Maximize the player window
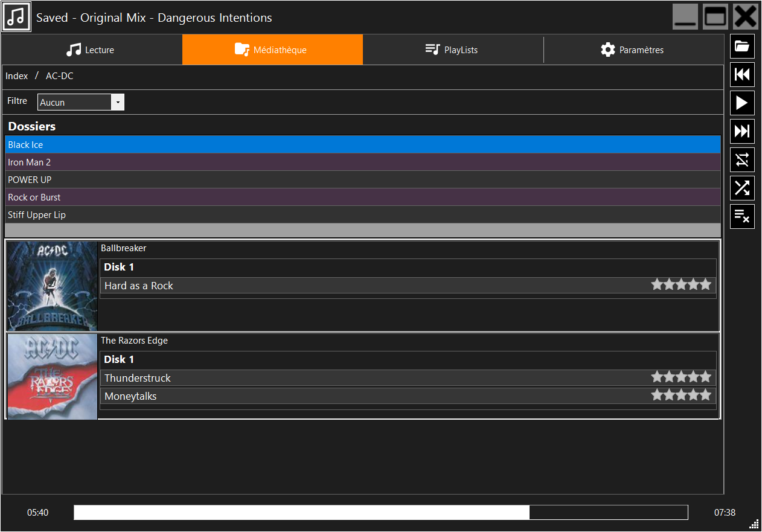This screenshot has height=532, width=762. [716, 17]
